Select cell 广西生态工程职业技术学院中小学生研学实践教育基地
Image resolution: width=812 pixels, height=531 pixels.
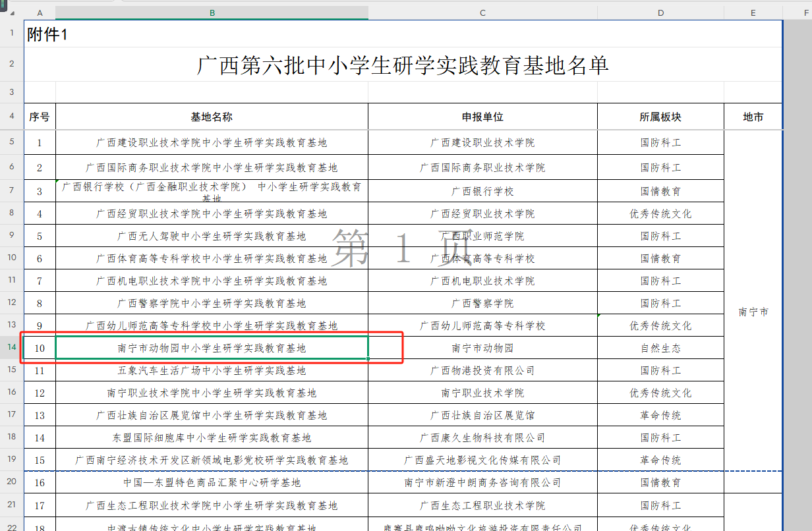212,505
